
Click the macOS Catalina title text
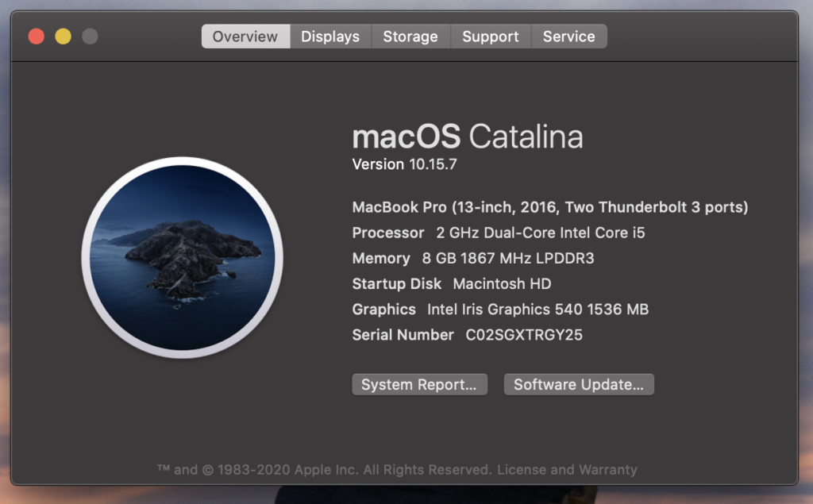pyautogui.click(x=467, y=137)
